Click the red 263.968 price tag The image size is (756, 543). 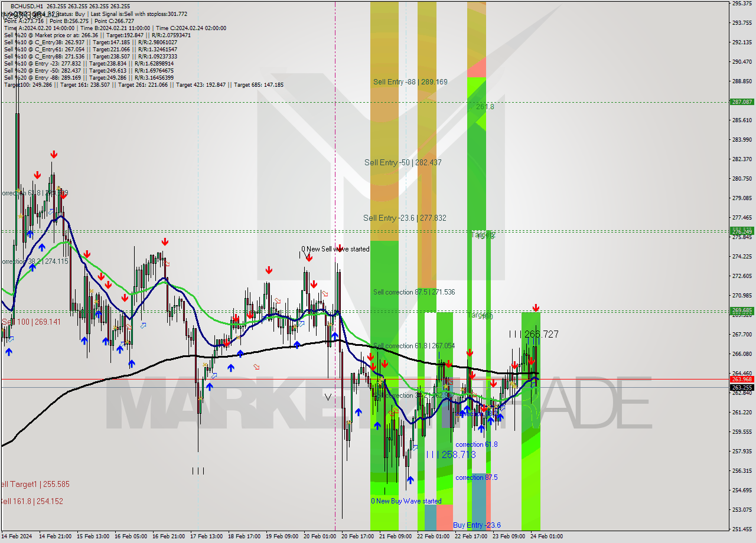tap(742, 379)
